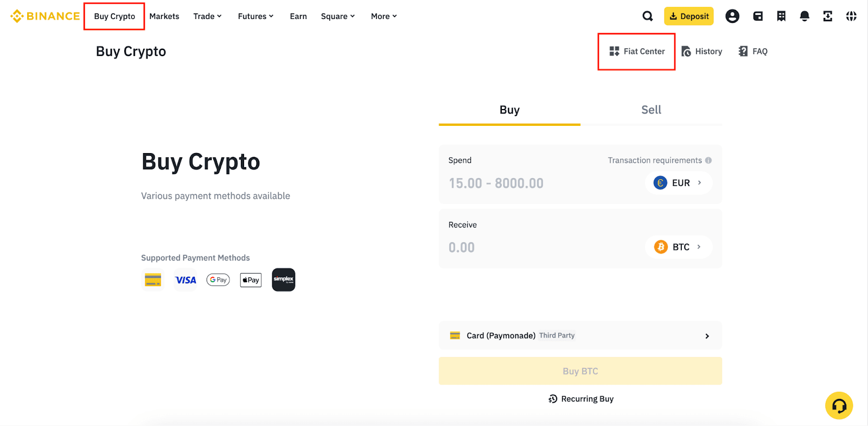Click the globe language icon
This screenshot has width=868, height=426.
coord(851,16)
